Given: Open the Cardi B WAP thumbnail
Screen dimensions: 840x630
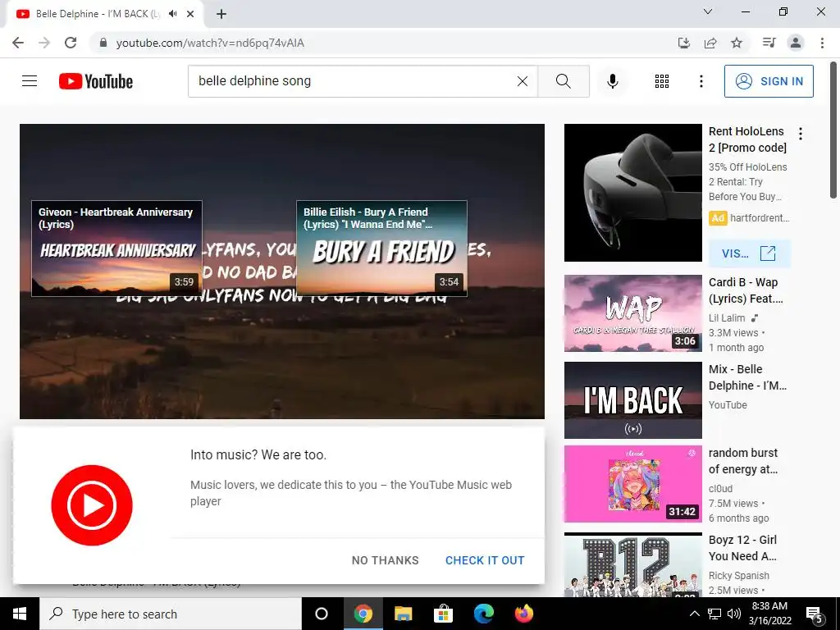Looking at the screenshot, I should coord(632,313).
